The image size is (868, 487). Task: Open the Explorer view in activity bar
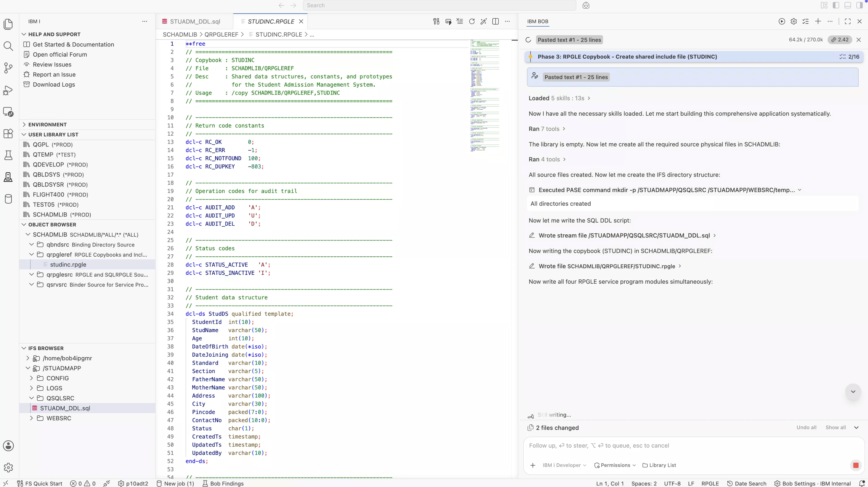pos(8,24)
